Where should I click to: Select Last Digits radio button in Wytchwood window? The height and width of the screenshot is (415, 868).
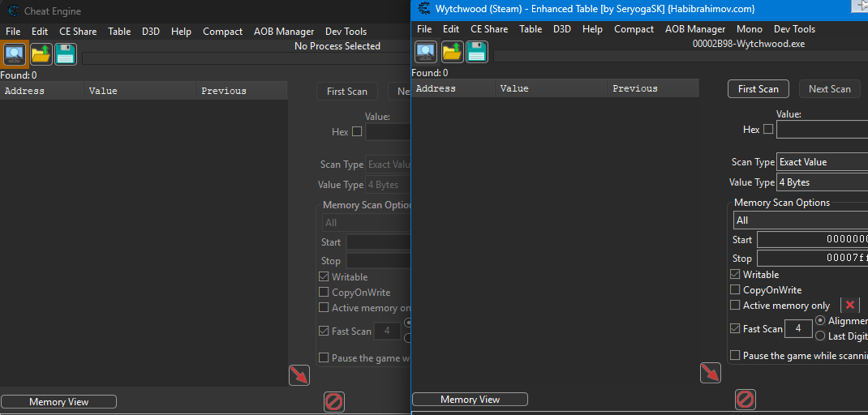click(x=820, y=336)
